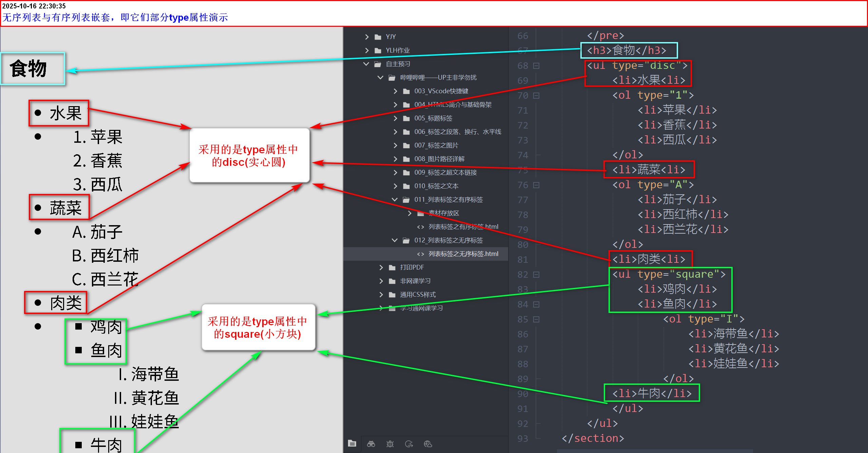Screen dimensions: 868x453
Task: Select the 通用CSS样式 folder entry
Action: [418, 295]
